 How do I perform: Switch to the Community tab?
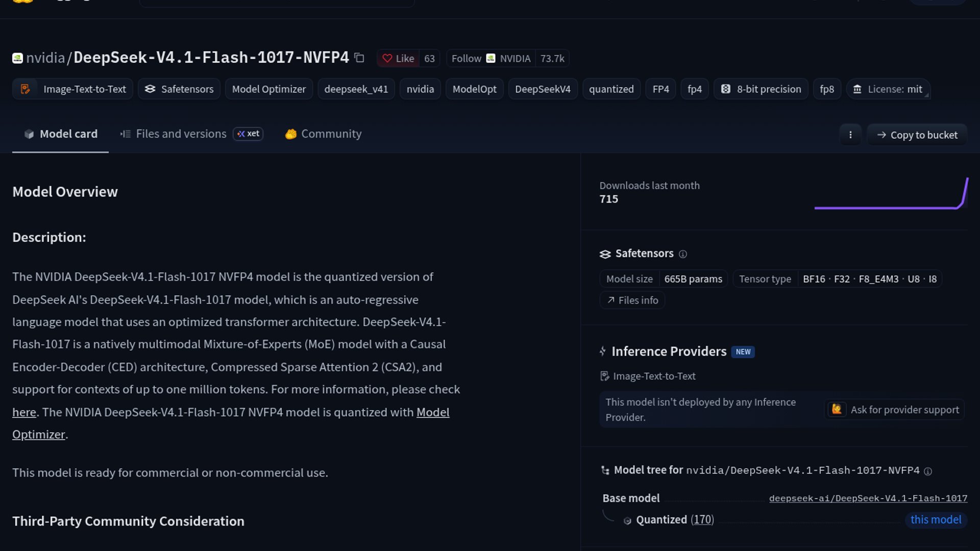[323, 134]
